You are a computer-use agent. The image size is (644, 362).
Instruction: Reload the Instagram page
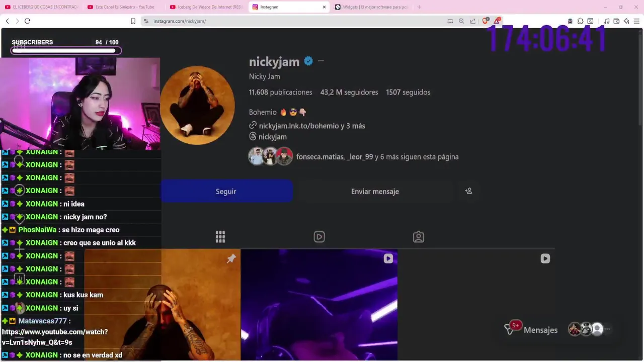(27, 21)
